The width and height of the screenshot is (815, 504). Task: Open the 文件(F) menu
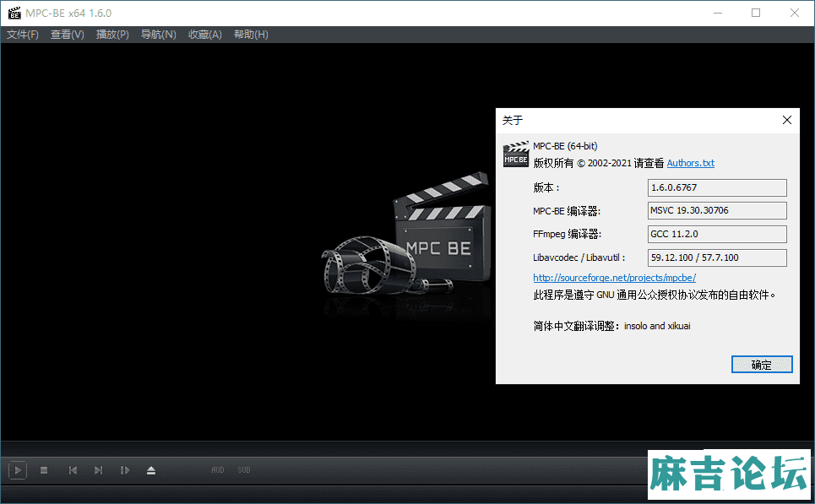(x=22, y=35)
